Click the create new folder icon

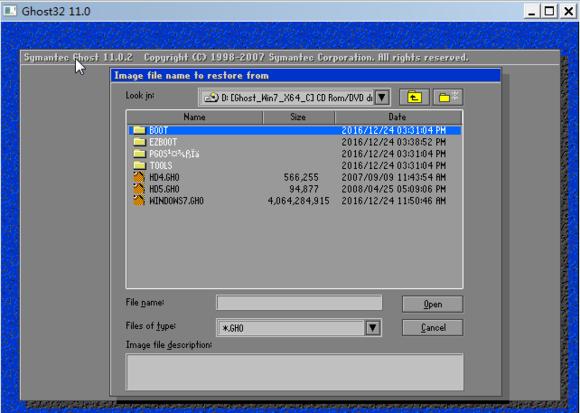pyautogui.click(x=448, y=97)
